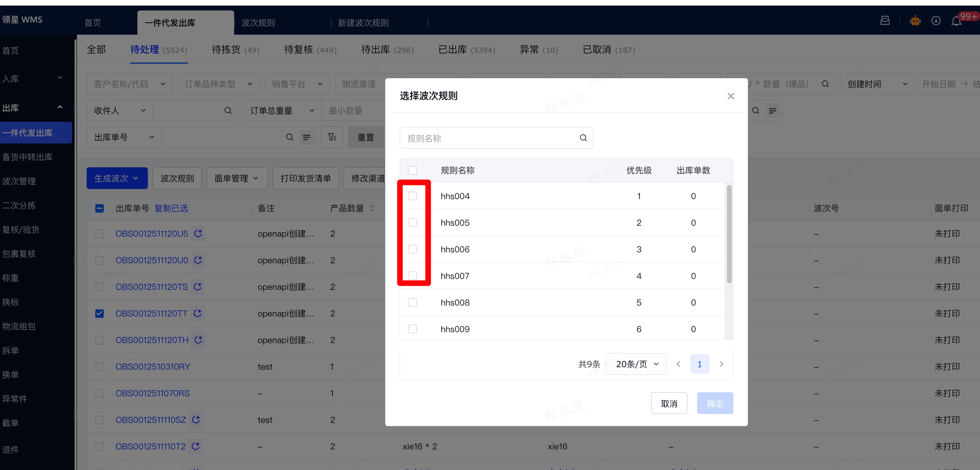Click the rule list vertical scrollbar

(x=729, y=234)
